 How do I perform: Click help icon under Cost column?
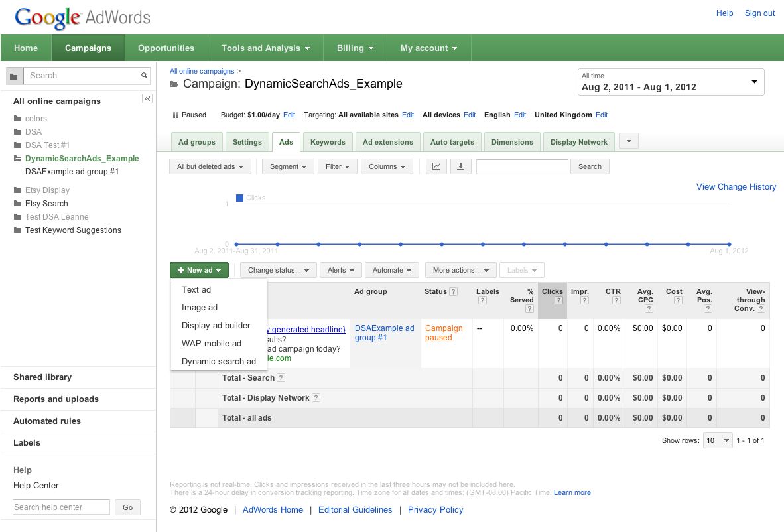coord(678,300)
